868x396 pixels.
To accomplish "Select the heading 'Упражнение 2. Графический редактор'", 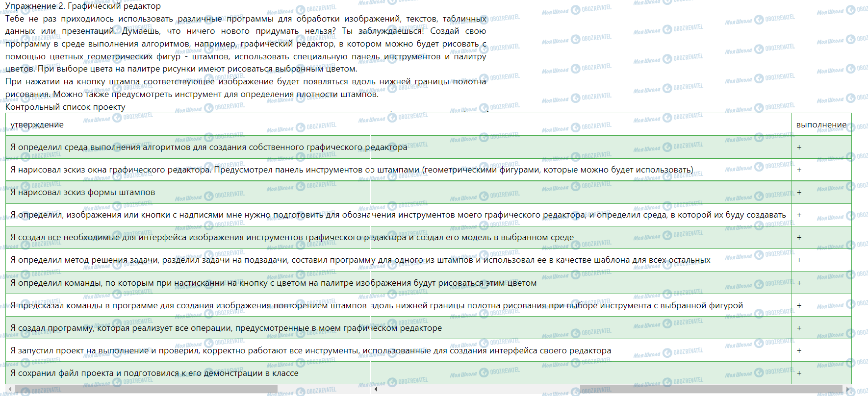I will (x=83, y=6).
